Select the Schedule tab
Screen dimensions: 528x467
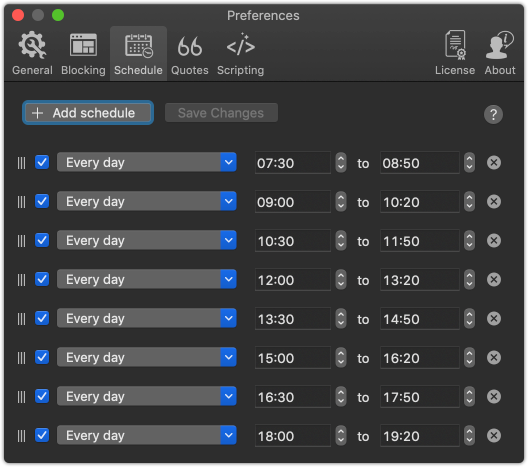pos(138,54)
